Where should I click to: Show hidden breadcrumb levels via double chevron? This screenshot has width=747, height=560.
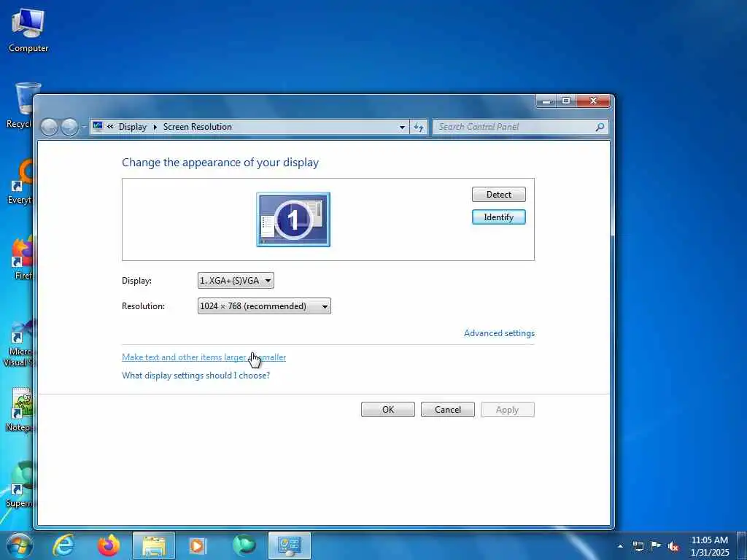pos(111,127)
